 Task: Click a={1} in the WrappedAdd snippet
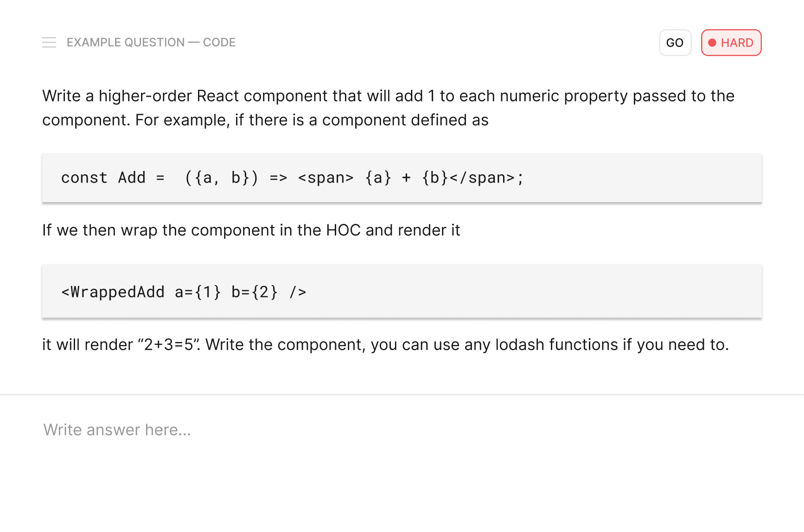point(198,292)
